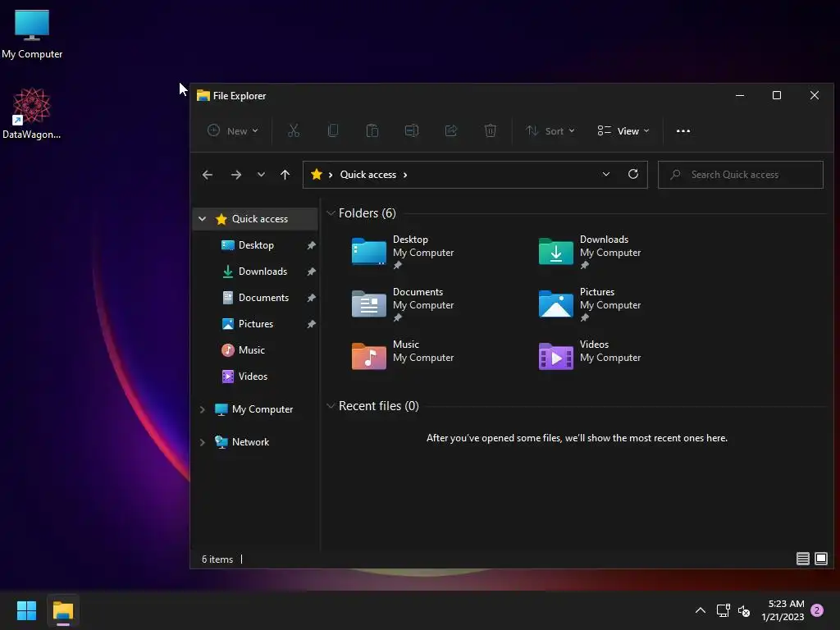The height and width of the screenshot is (630, 840).
Task: Open the Windows Start button
Action: [x=26, y=610]
